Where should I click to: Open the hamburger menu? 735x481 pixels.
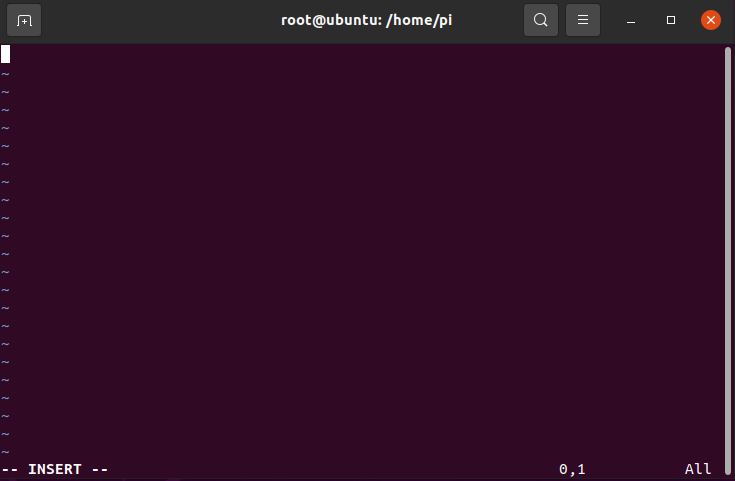tap(583, 20)
